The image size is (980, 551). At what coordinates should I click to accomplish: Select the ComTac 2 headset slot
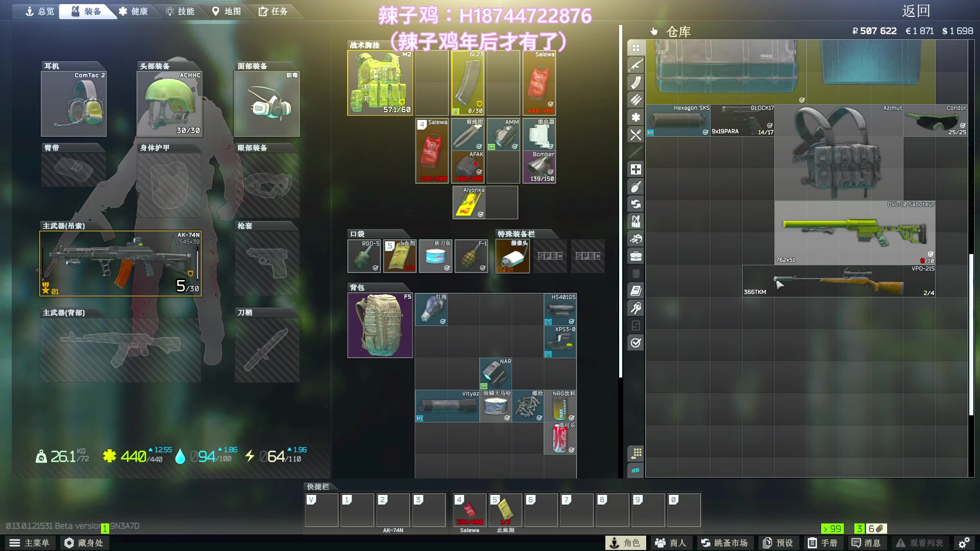[x=74, y=104]
